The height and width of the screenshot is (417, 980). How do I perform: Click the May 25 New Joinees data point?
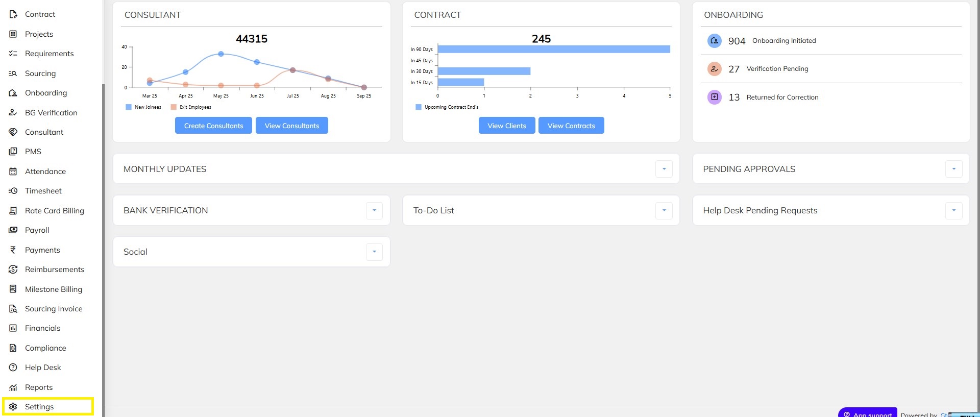221,54
